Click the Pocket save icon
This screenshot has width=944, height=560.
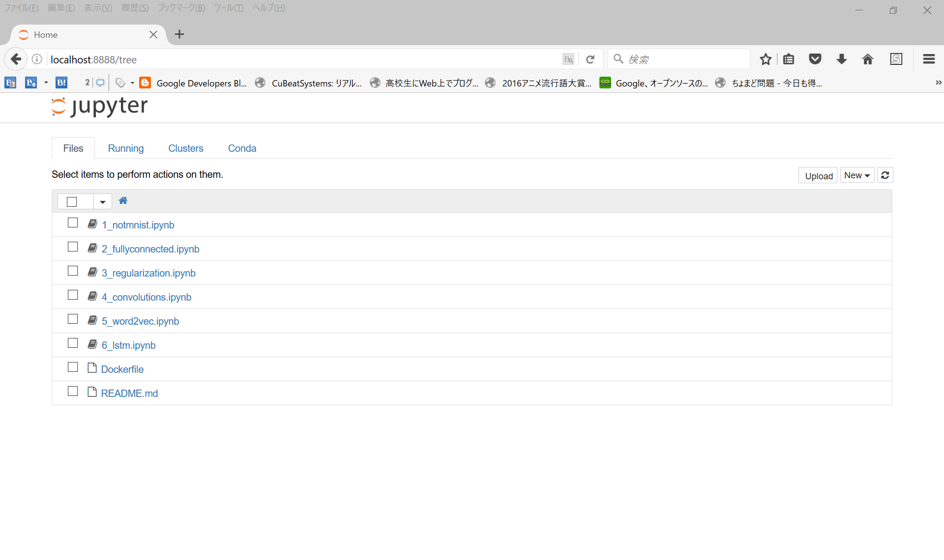click(x=815, y=59)
